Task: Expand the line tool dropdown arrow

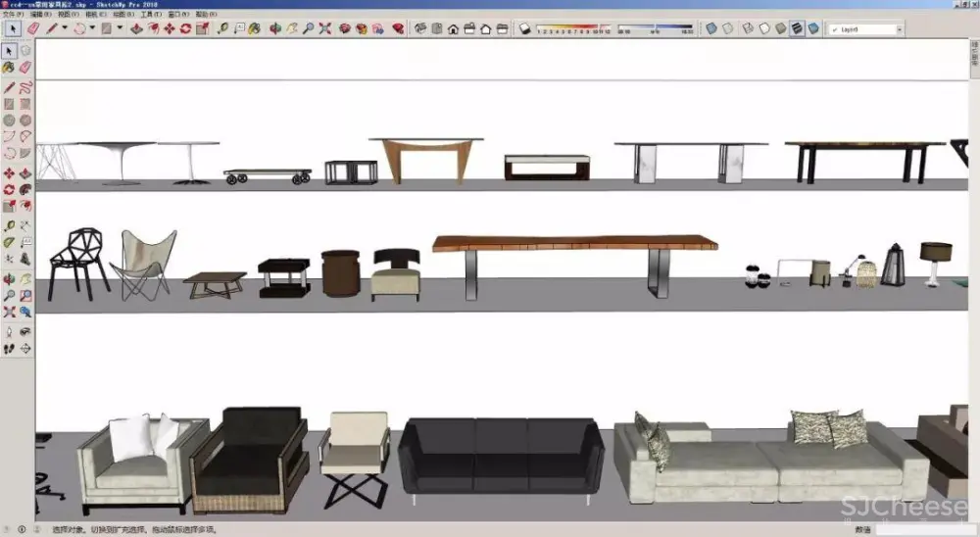Action: [65, 28]
